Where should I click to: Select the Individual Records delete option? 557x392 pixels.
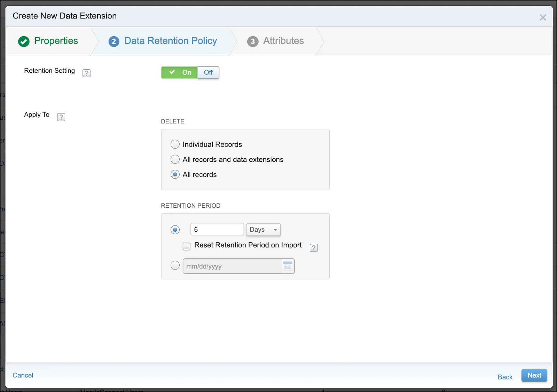[175, 144]
